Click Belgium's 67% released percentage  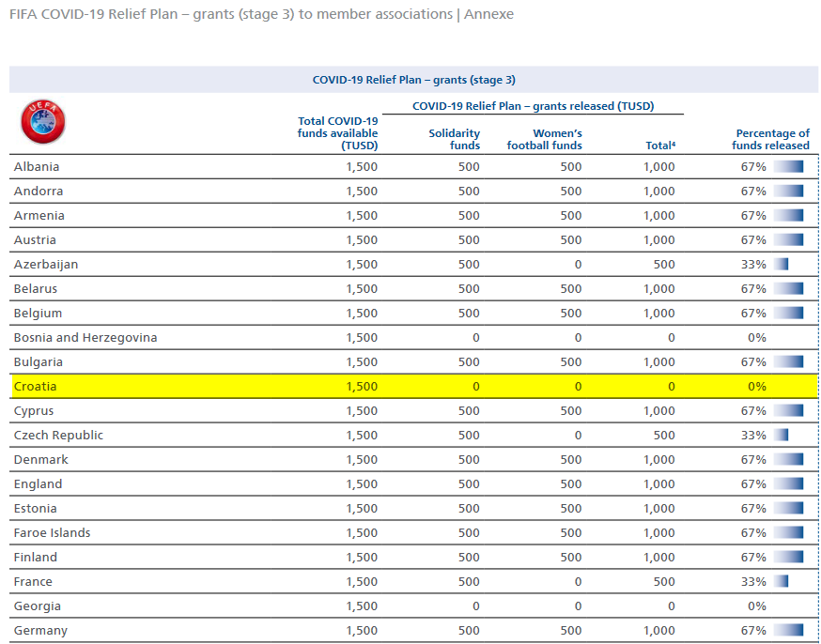[x=754, y=314]
